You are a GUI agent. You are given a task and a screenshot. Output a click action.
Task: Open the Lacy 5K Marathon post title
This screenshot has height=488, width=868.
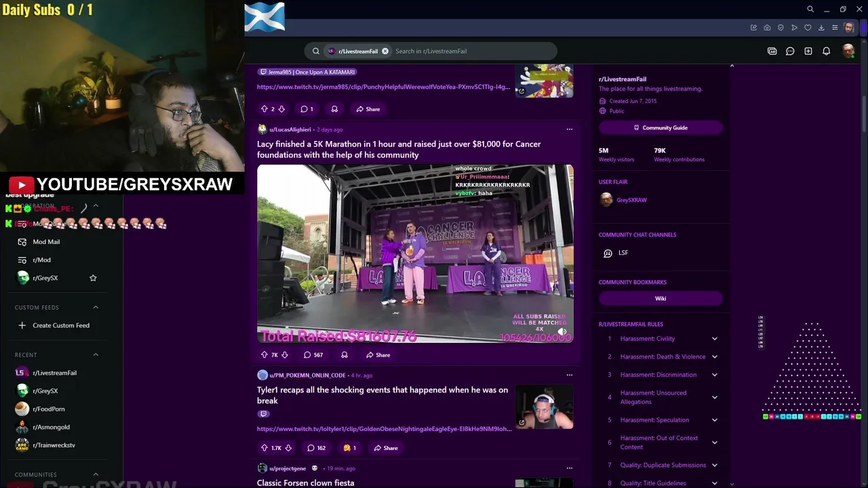[x=399, y=149]
